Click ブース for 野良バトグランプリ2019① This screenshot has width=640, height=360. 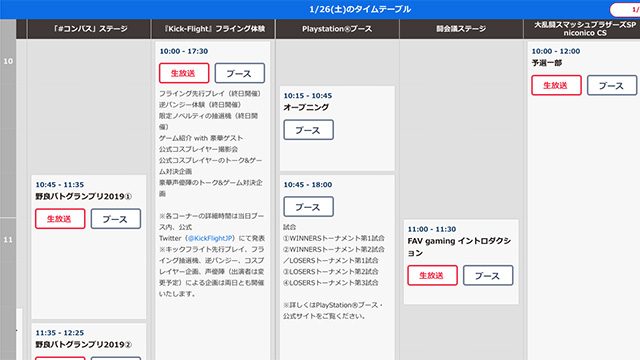coord(116,218)
